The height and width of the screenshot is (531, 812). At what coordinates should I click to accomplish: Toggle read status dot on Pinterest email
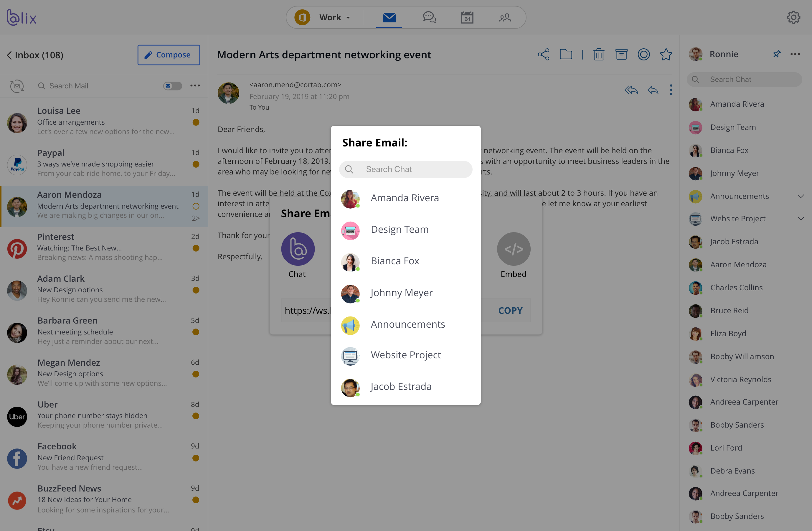tap(196, 248)
